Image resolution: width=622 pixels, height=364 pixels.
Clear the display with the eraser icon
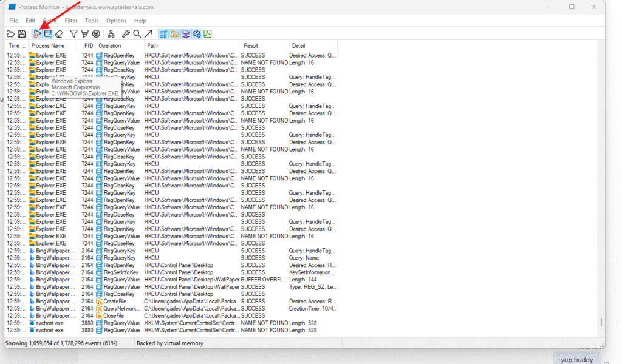(x=59, y=34)
